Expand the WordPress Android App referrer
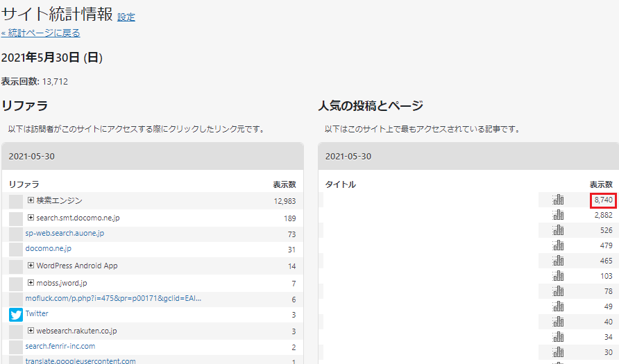The image size is (619, 364). pos(31,266)
